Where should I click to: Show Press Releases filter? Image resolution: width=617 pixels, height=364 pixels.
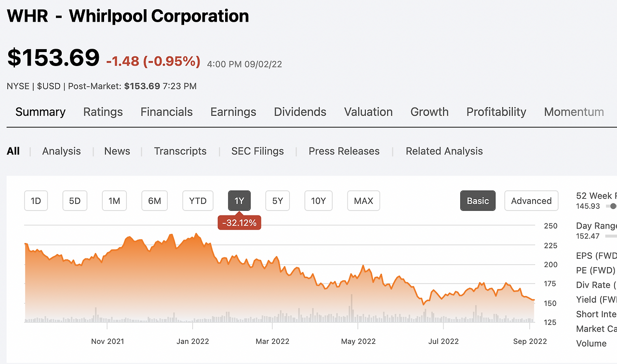[x=344, y=151]
